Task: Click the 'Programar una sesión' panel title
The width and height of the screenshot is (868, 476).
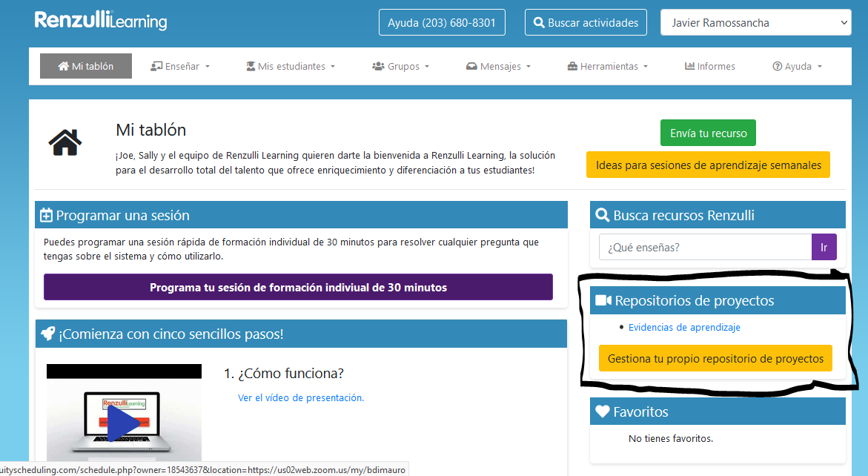Action: click(122, 215)
